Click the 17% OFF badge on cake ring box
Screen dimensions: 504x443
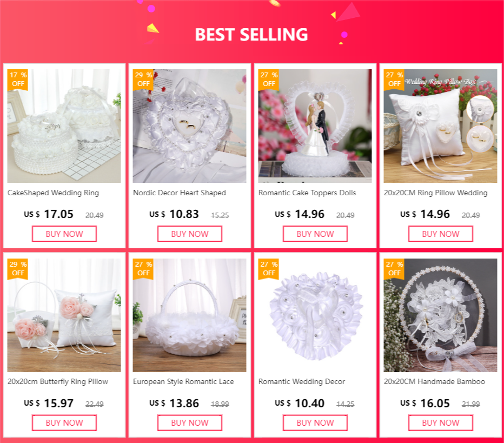tap(18, 80)
